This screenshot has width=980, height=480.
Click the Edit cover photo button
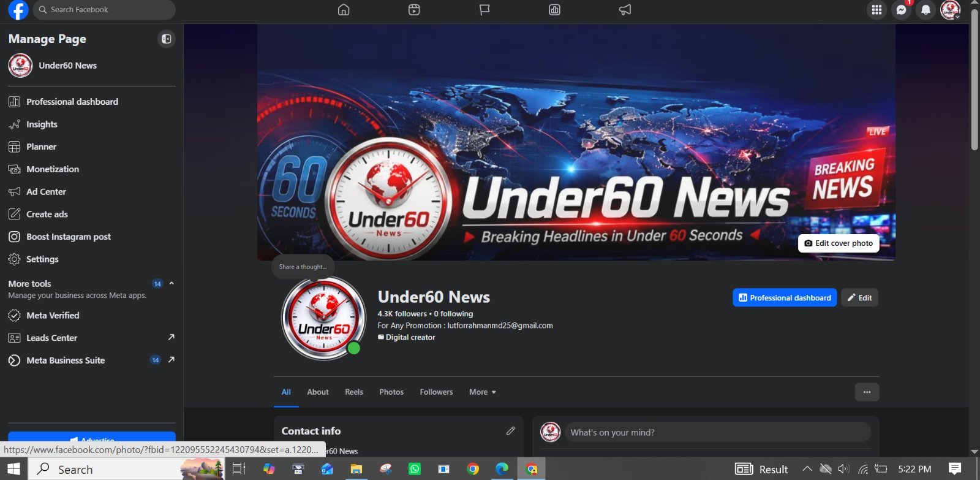(839, 243)
